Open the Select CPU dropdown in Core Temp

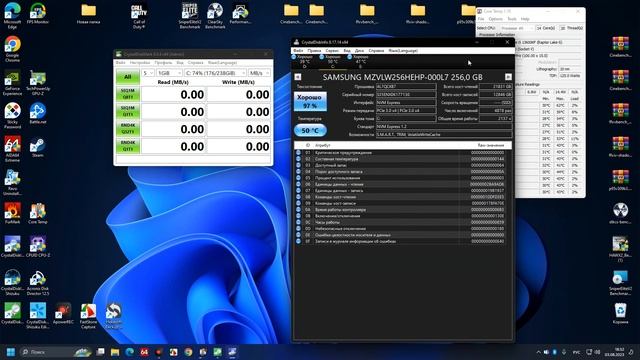point(517,28)
